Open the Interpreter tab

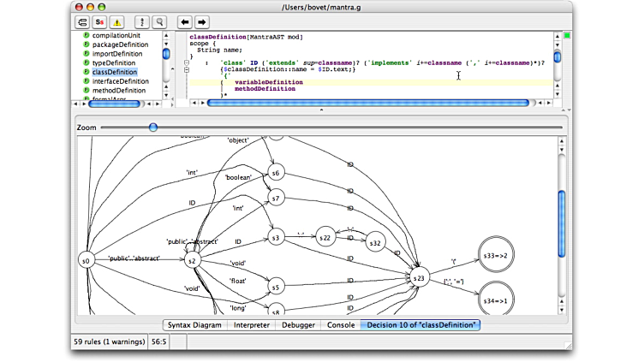252,325
